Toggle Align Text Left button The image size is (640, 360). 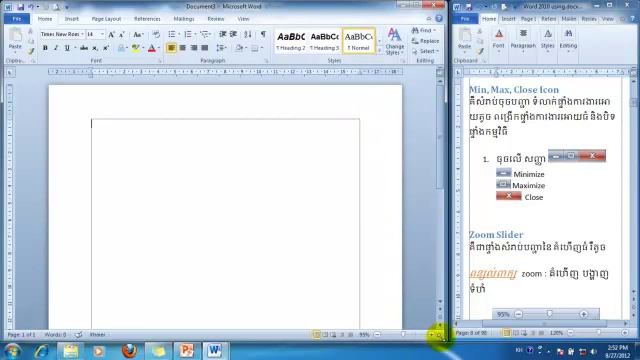(x=171, y=48)
